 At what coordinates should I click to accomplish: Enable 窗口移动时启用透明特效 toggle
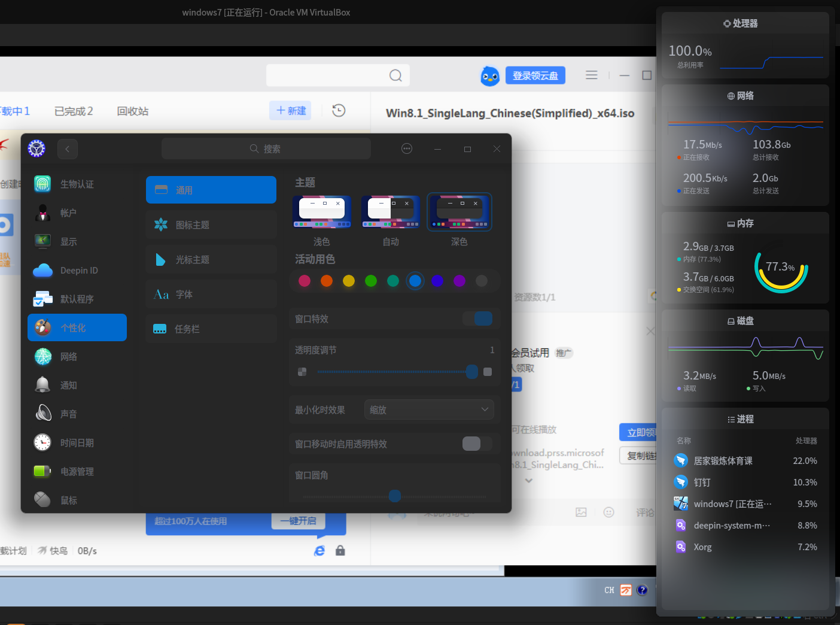tap(476, 444)
